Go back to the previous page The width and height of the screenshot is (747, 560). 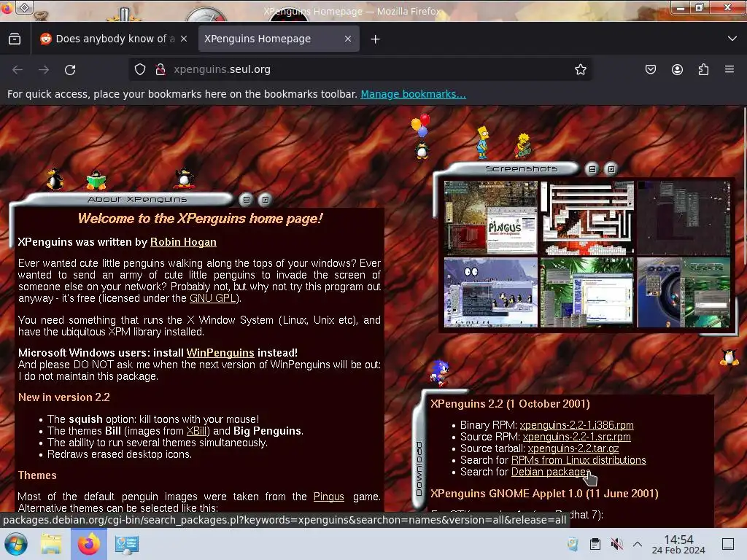click(18, 69)
